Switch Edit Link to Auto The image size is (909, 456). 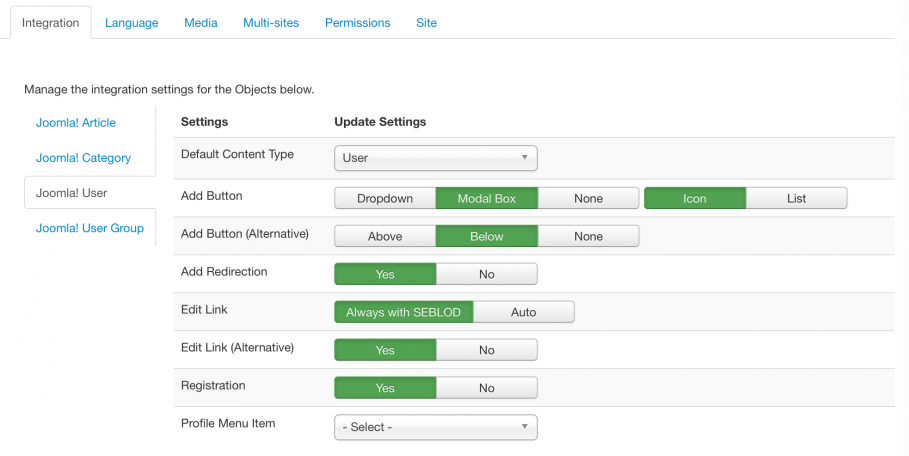523,312
